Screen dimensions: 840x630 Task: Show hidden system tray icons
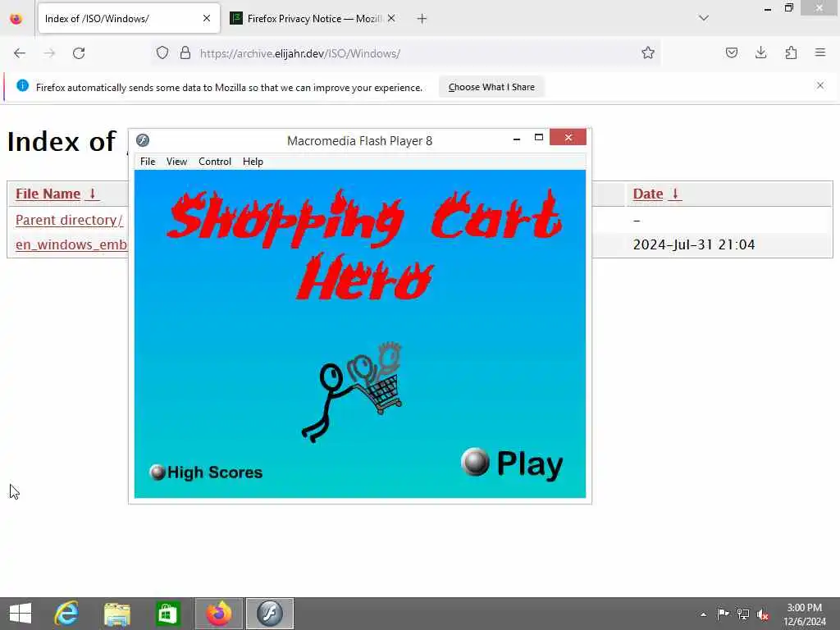703,614
